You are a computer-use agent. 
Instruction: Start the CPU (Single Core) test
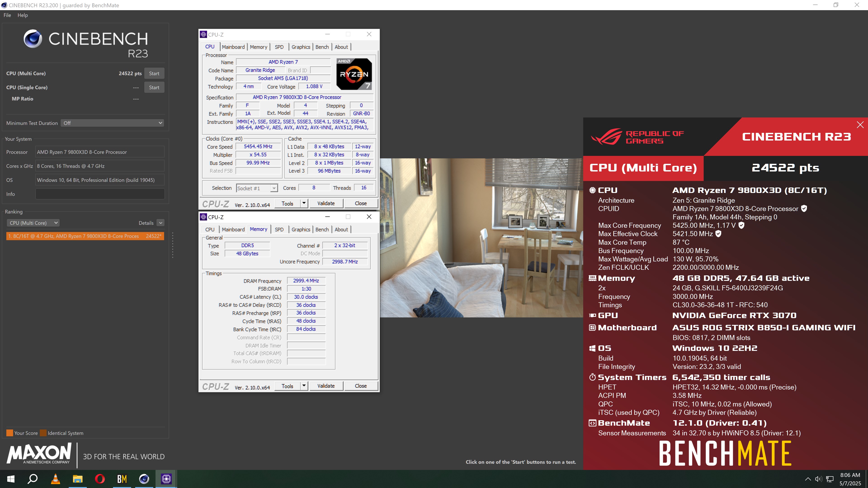[154, 87]
